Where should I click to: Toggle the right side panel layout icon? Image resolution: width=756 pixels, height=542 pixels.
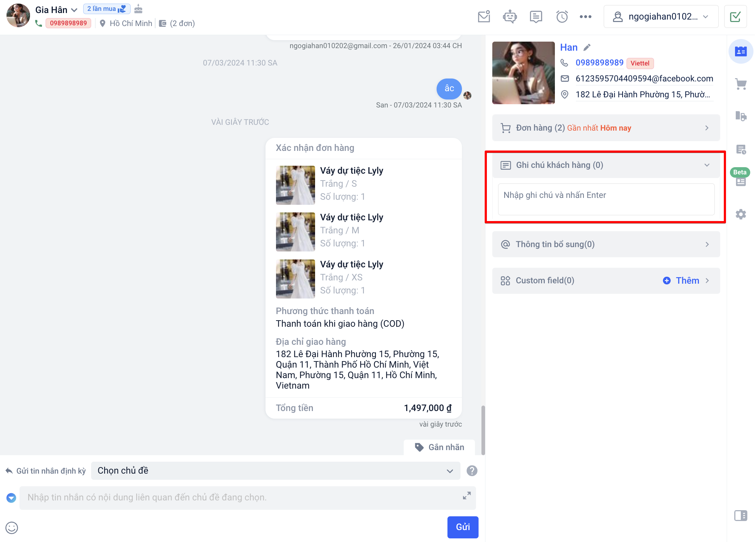(x=740, y=516)
